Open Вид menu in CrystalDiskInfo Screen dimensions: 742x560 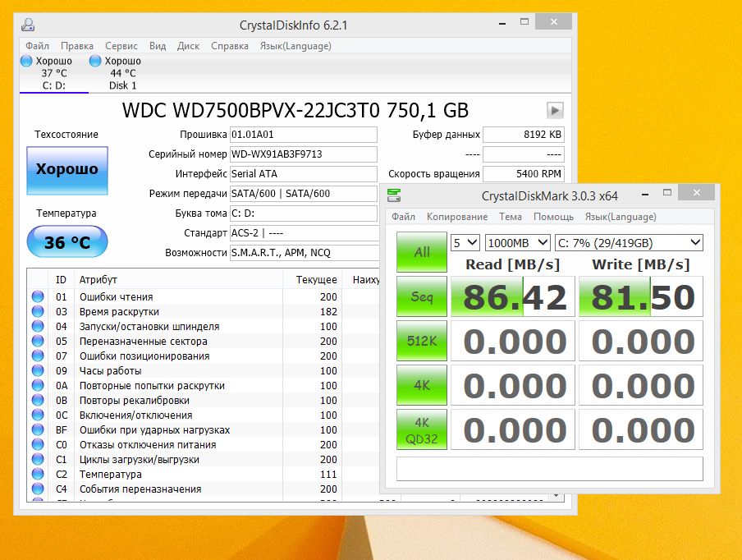pos(158,46)
